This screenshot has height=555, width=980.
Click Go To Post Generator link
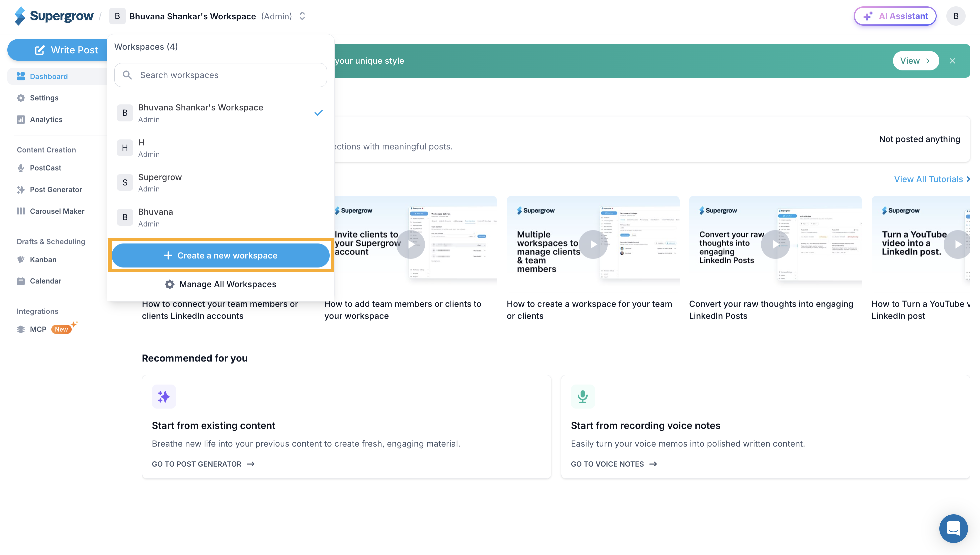tap(203, 464)
